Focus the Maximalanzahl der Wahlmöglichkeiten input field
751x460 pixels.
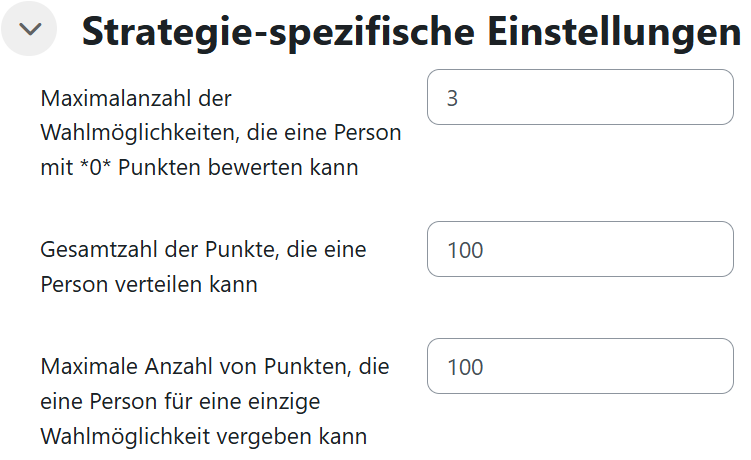580,97
